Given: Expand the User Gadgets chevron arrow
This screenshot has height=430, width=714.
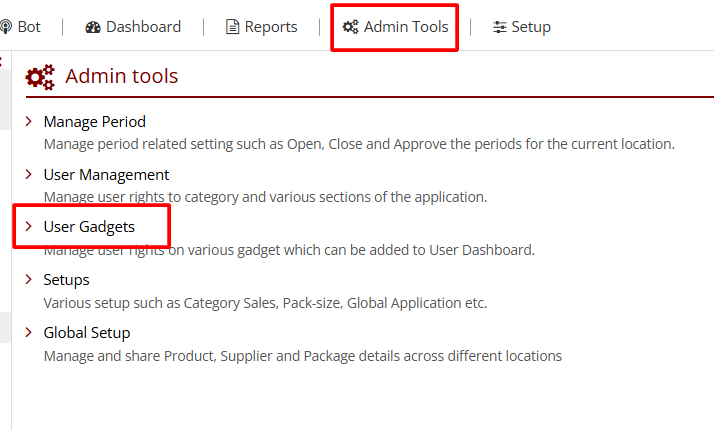Looking at the screenshot, I should pos(28,227).
